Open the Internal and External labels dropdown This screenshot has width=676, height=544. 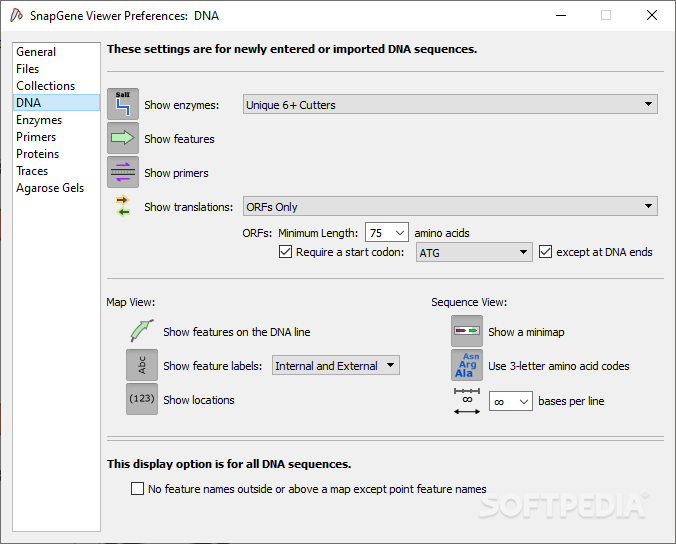tap(336, 366)
